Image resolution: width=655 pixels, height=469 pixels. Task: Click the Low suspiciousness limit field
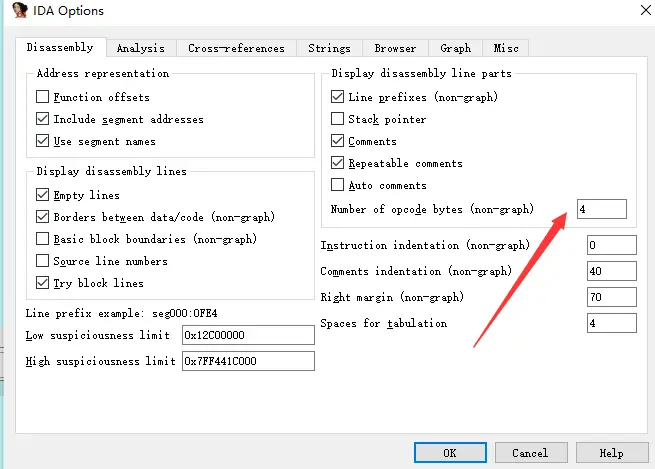(x=248, y=335)
